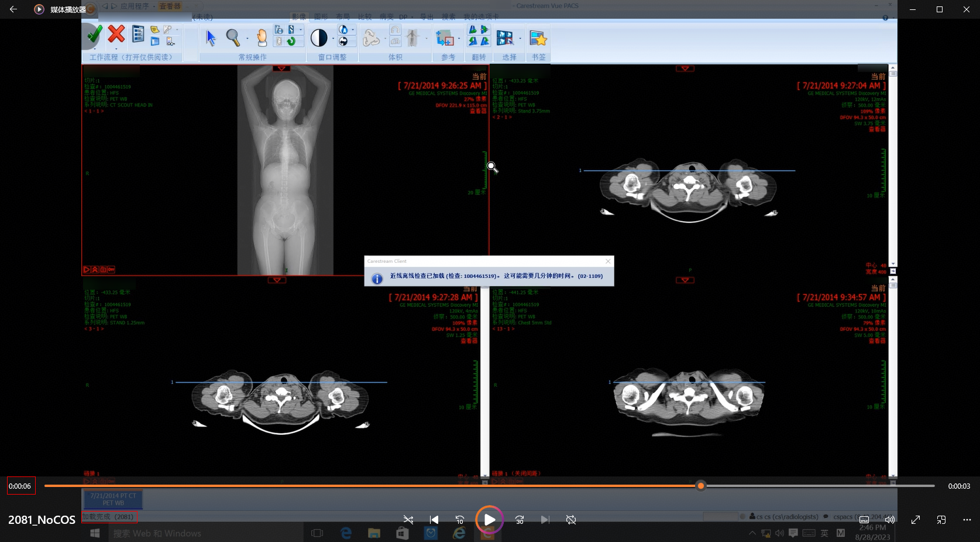The width and height of the screenshot is (980, 542).
Task: Click the 3D volume knot icon
Action: pyautogui.click(x=371, y=38)
